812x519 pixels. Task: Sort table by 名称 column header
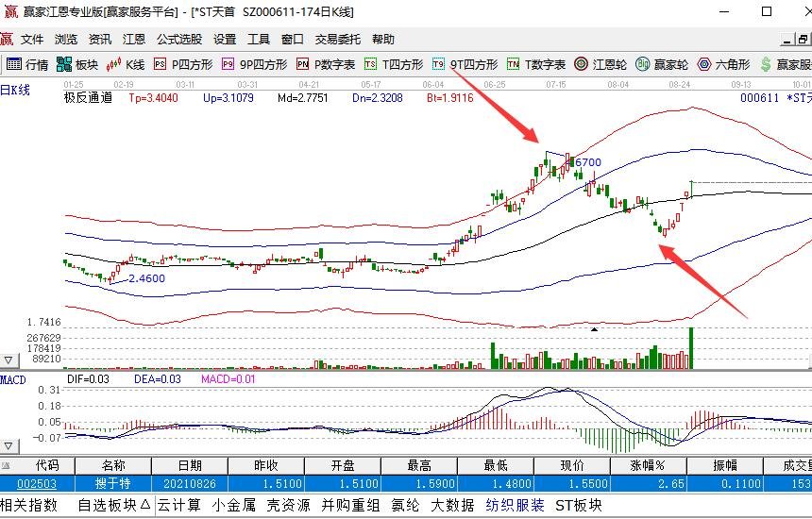(113, 466)
